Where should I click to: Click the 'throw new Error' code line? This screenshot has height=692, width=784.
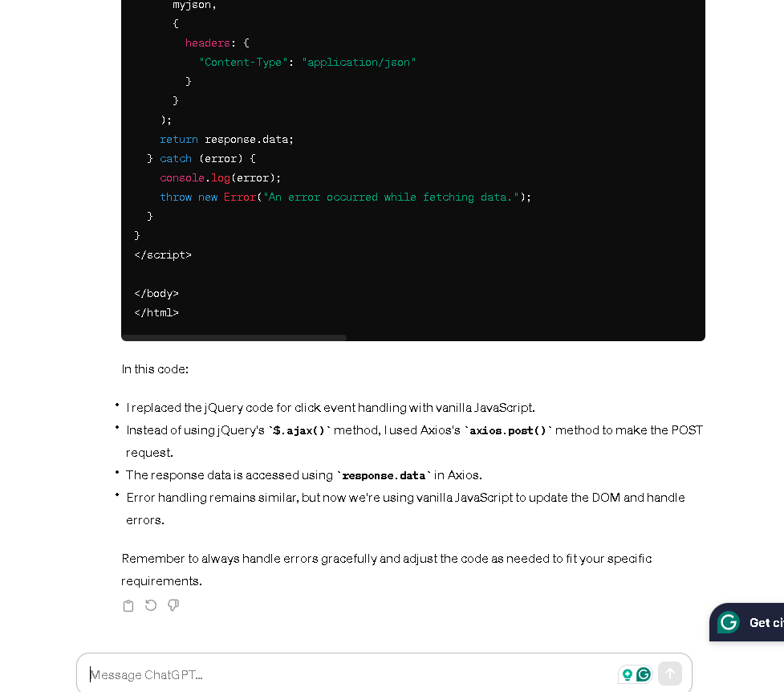[x=346, y=197]
